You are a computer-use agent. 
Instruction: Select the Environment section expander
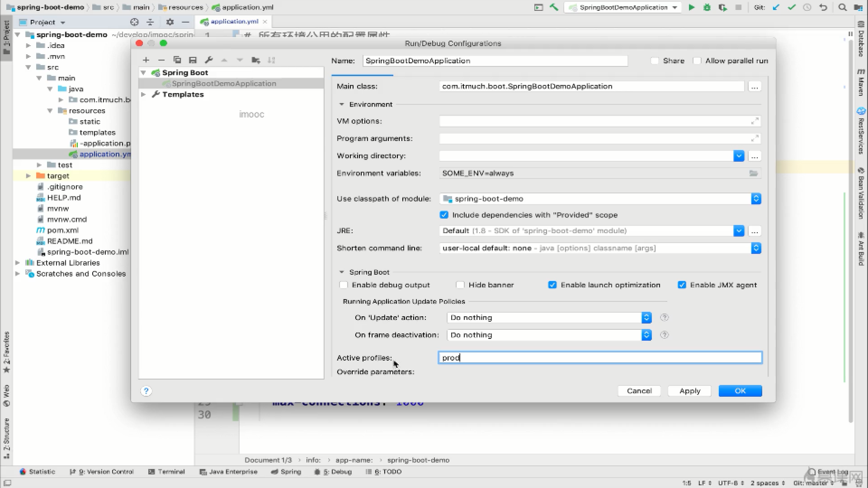tap(342, 103)
